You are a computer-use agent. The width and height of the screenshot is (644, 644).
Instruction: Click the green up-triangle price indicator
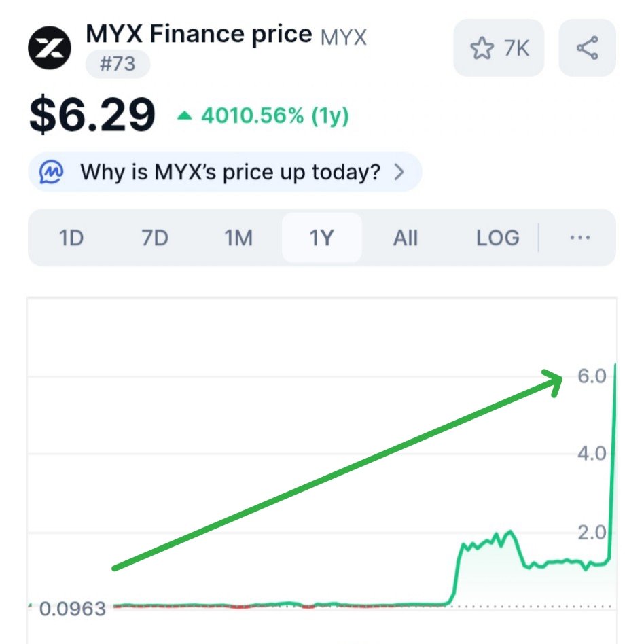pos(184,116)
